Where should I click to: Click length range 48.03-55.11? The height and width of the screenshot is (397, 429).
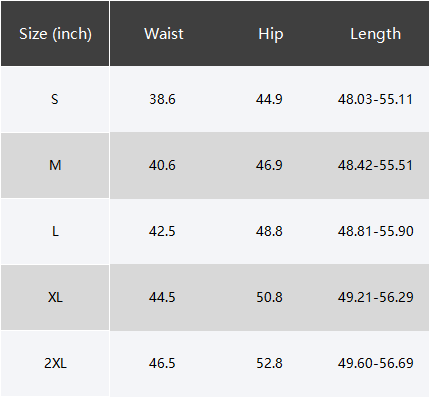(x=375, y=99)
